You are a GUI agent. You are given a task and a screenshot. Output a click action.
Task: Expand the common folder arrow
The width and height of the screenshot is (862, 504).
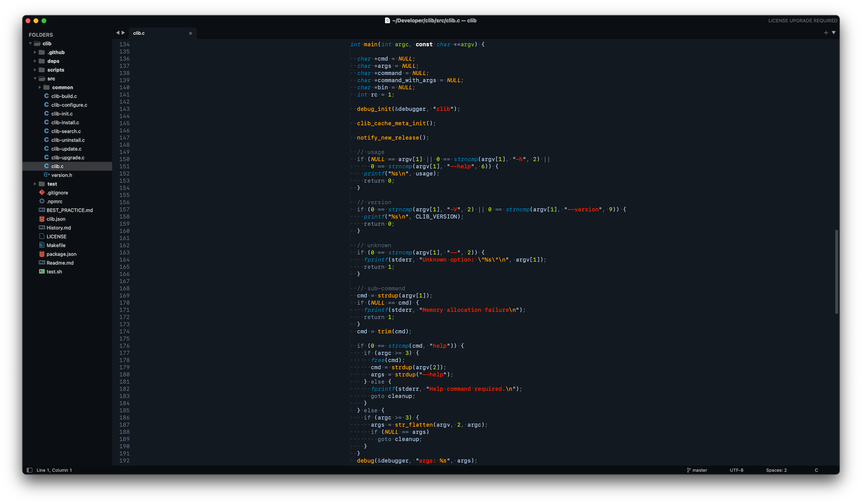pos(40,87)
